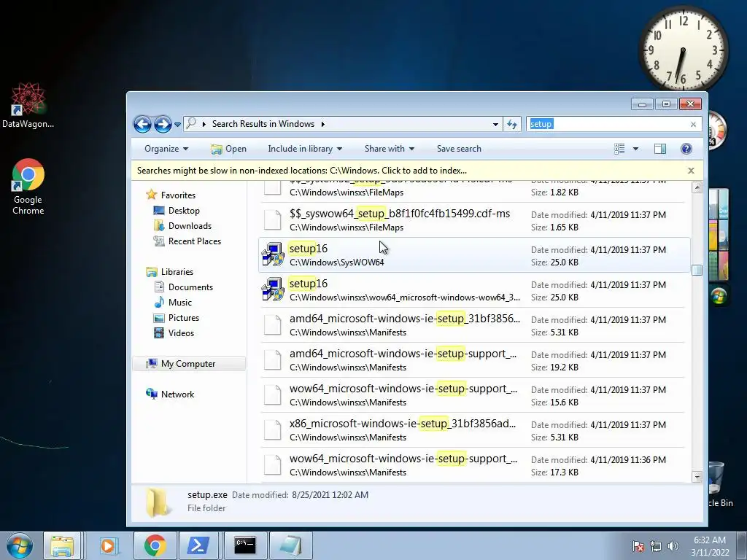Select x86_microsoft-windows-ie-setup_31bf3856ad file
Viewport: 747px width, 560px height.
[473, 430]
